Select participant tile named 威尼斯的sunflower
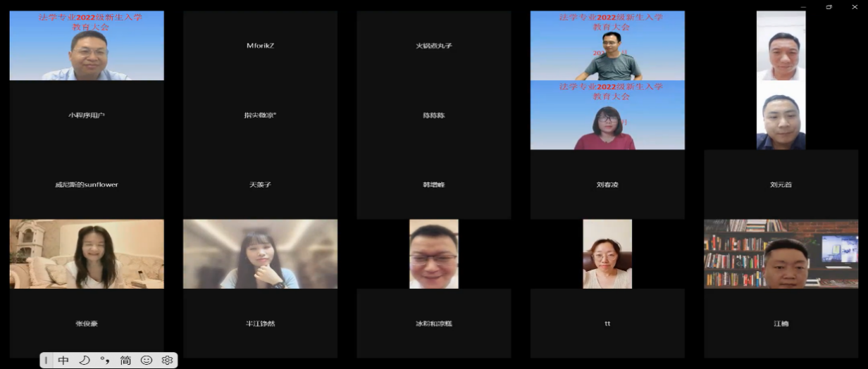 pyautogui.click(x=87, y=184)
